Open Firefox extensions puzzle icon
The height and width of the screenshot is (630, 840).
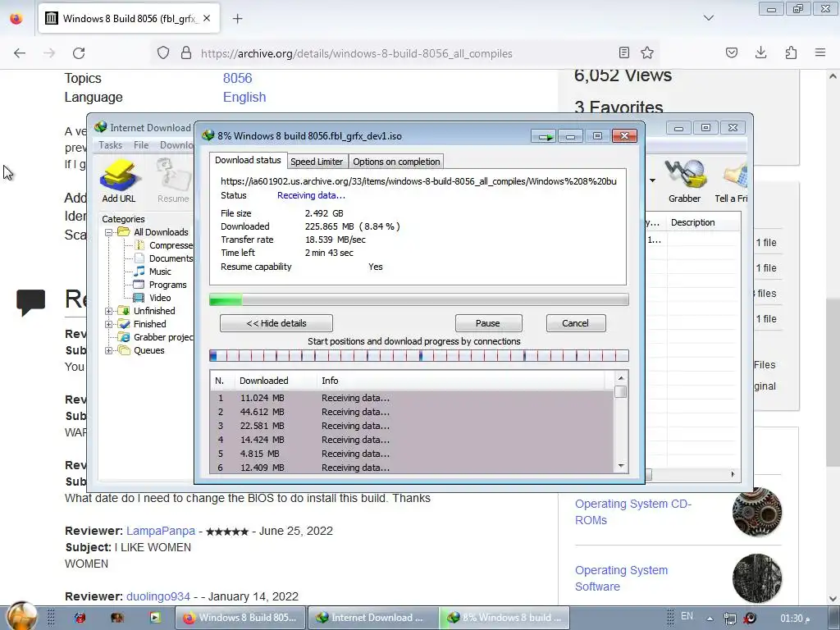coord(791,52)
